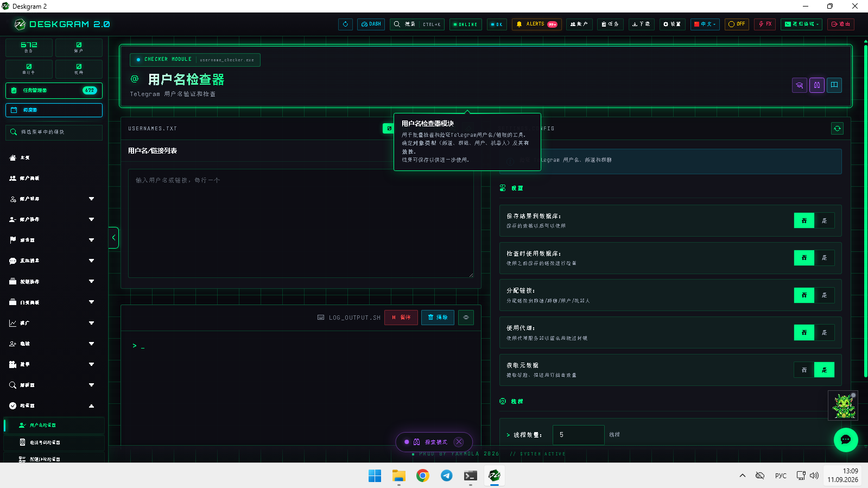Open the green theme dropdown in toolbar
This screenshot has width=868, height=488.
pos(802,24)
